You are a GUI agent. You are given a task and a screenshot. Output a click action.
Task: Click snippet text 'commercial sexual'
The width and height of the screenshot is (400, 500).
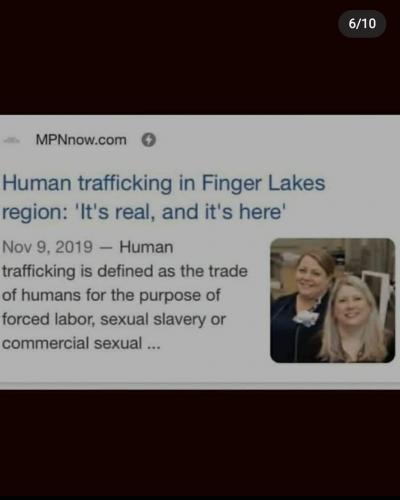click(x=72, y=343)
